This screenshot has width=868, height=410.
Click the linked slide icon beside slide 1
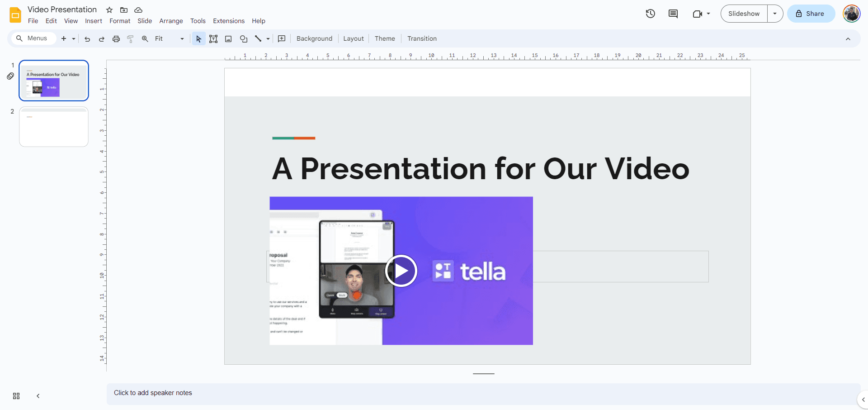click(10, 76)
